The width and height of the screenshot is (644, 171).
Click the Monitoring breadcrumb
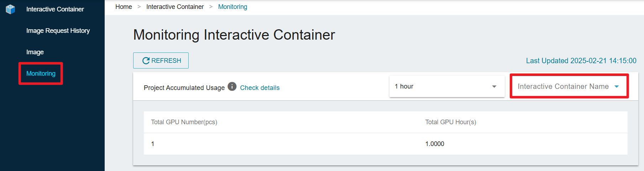pos(232,7)
